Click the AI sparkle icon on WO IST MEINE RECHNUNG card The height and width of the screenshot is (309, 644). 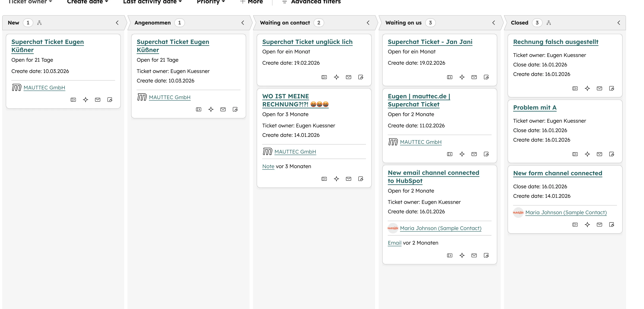click(336, 179)
